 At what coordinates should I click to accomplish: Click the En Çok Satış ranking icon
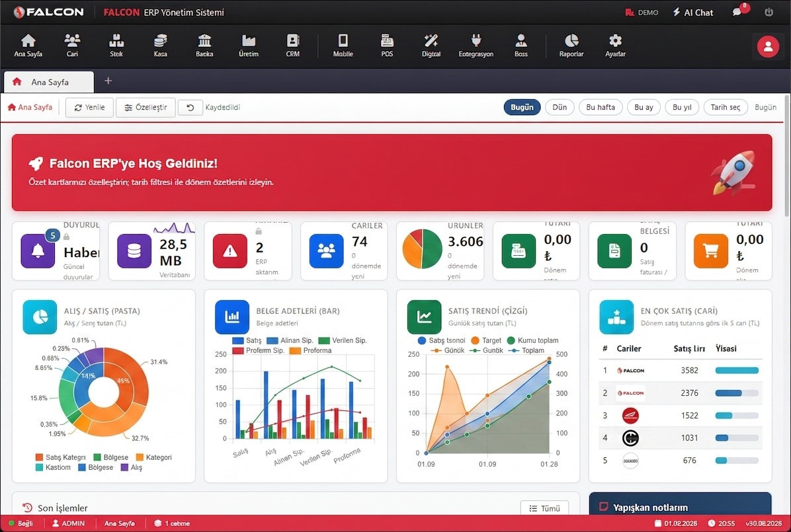pyautogui.click(x=616, y=317)
